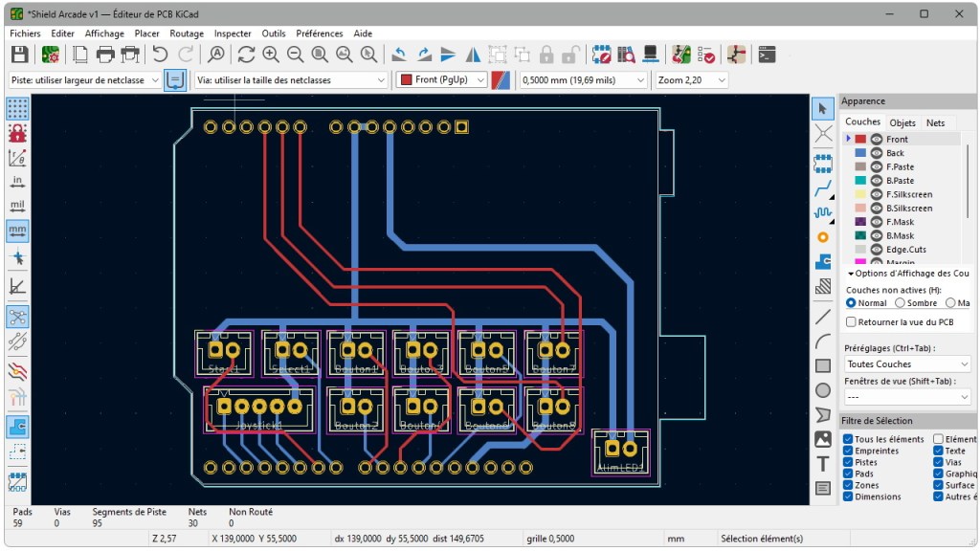Switch to the Nets tab
Image resolution: width=980 pixels, height=551 pixels.
(x=936, y=122)
